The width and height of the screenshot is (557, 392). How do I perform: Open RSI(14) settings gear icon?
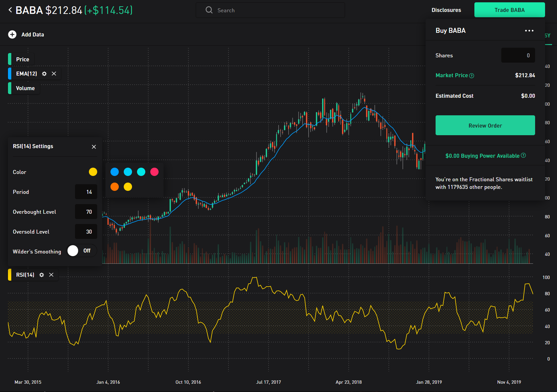tap(41, 275)
